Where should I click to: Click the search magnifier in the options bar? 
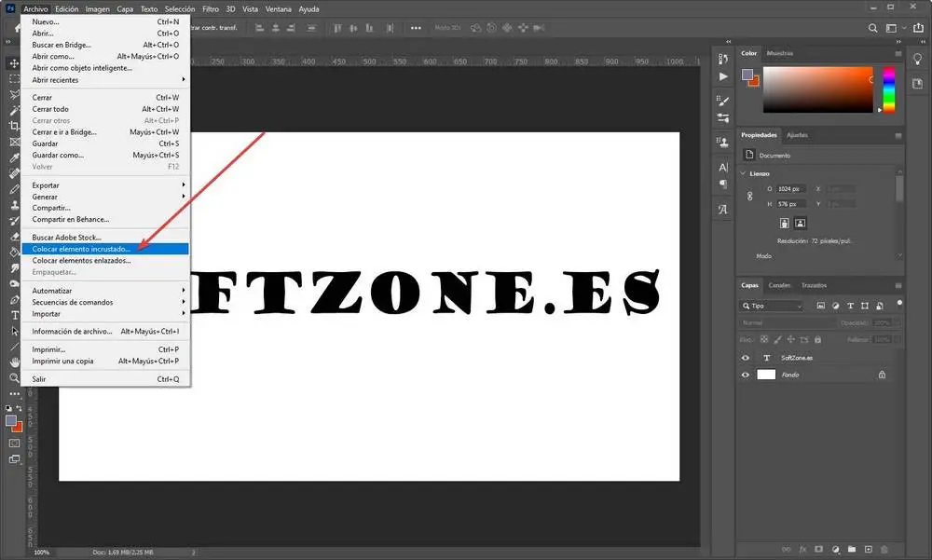872,28
